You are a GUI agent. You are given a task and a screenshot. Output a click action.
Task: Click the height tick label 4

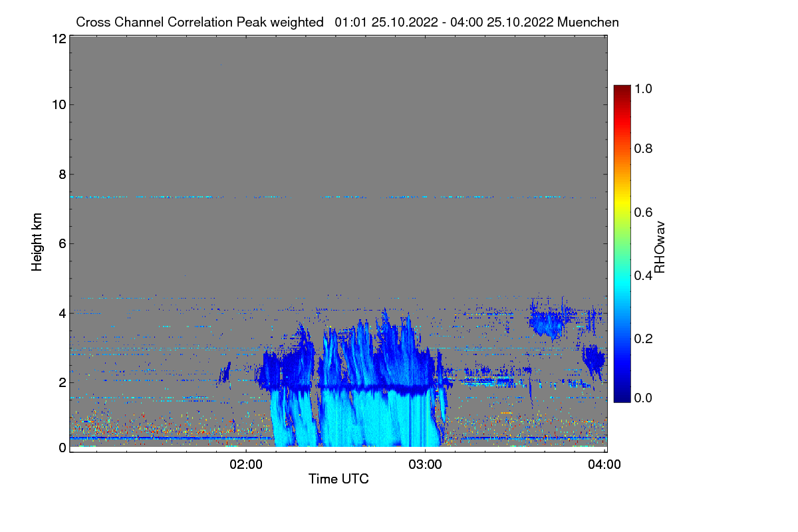62,313
